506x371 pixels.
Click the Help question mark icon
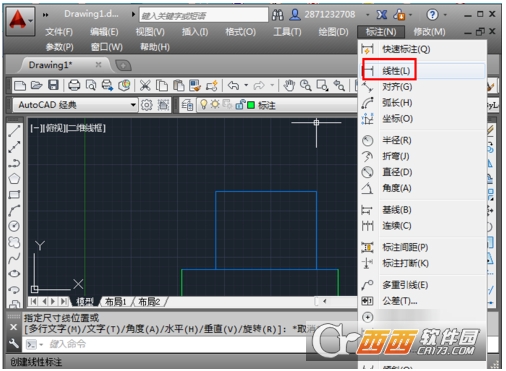pyautogui.click(x=432, y=15)
